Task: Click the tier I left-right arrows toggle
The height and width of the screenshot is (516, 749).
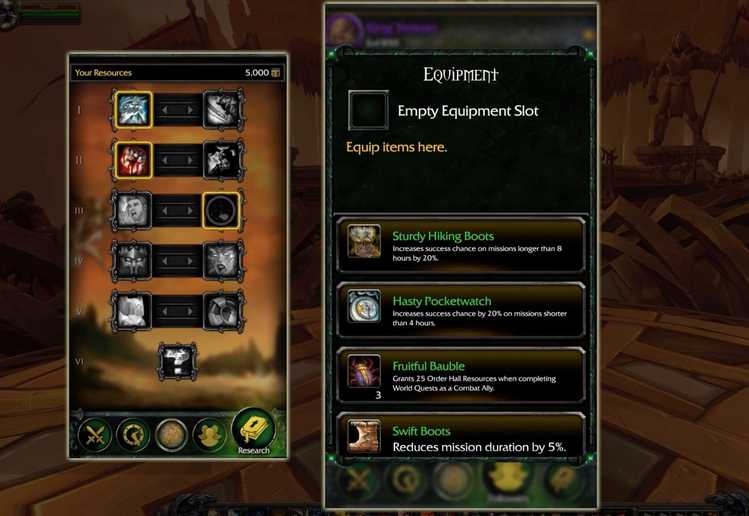Action: tap(177, 110)
